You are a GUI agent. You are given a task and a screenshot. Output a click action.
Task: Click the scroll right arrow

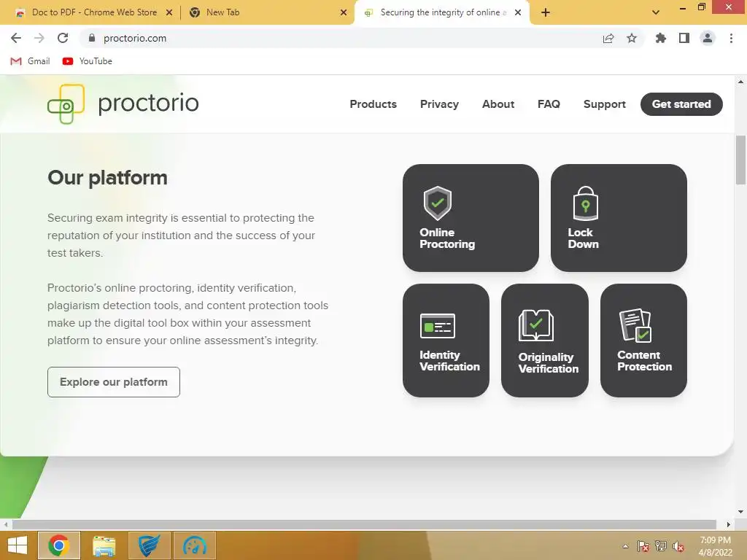729,524
